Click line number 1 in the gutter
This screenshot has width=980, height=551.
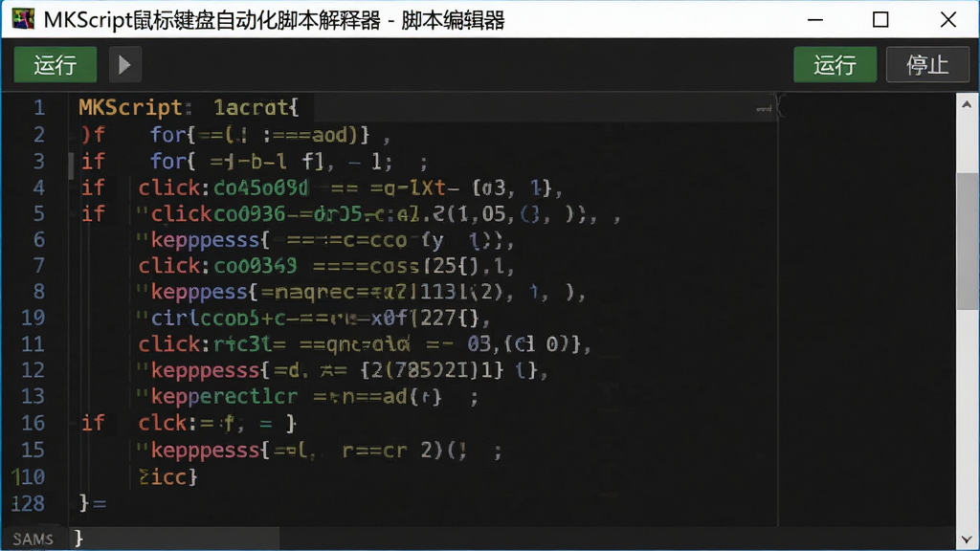click(39, 107)
